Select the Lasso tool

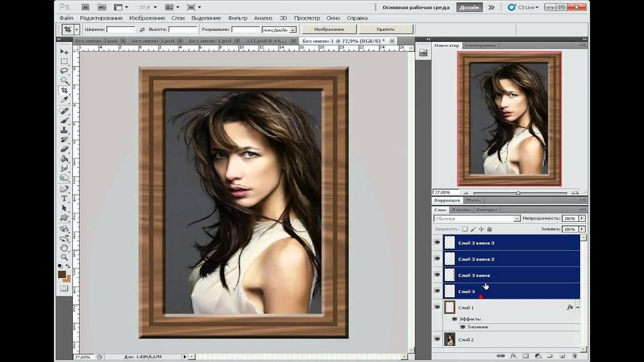click(64, 71)
